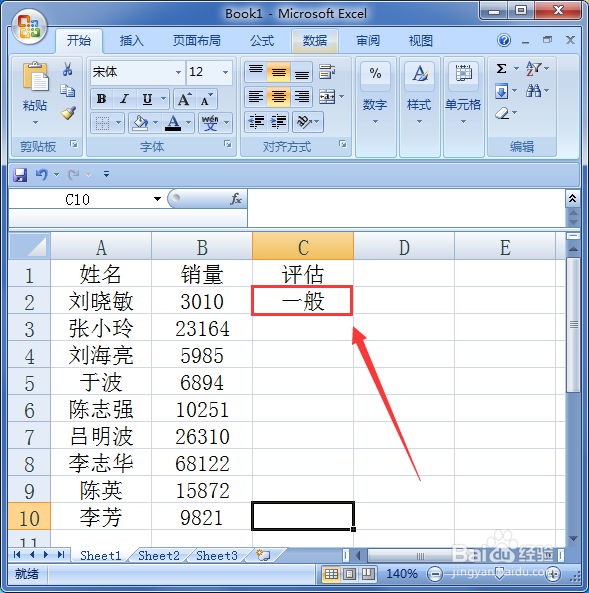Click the phonetic guide wén icon
Screen dimensions: 589x593
[210, 123]
